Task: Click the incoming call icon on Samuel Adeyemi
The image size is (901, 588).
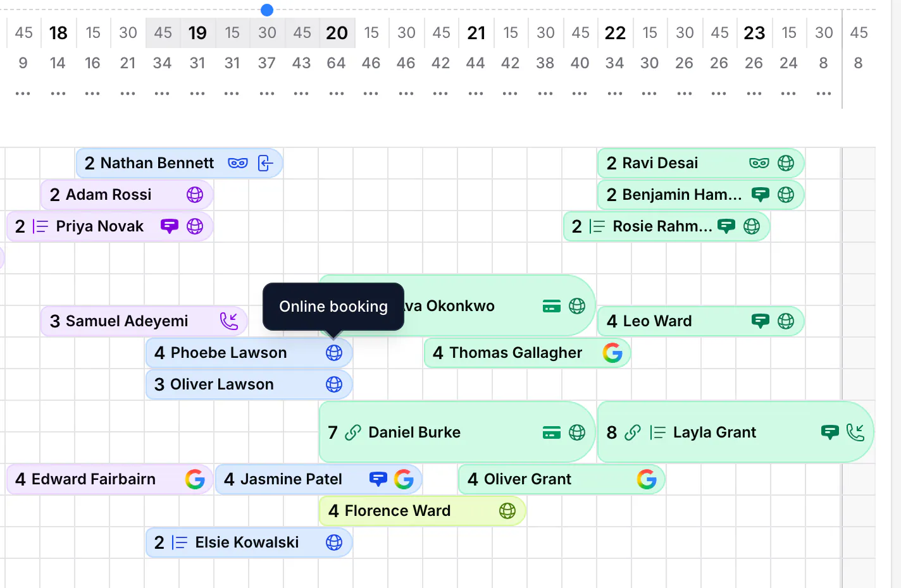Action: tap(229, 321)
